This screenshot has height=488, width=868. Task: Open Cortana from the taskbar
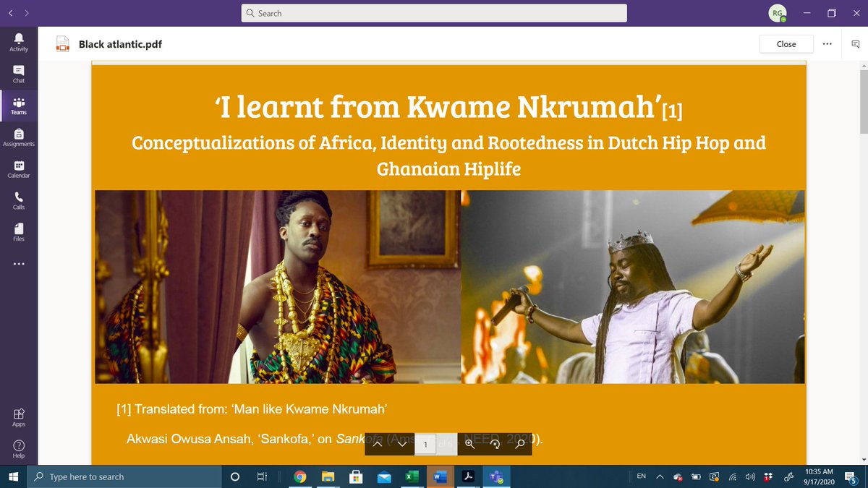click(234, 476)
